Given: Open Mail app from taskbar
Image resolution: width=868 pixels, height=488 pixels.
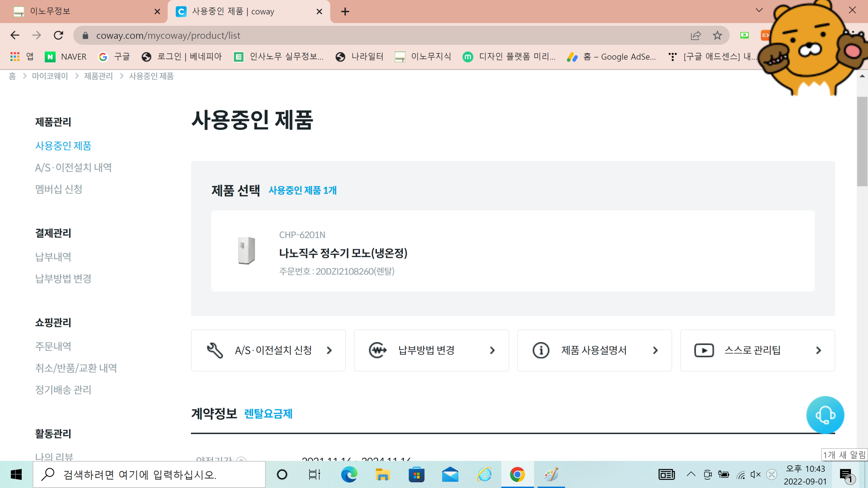Looking at the screenshot, I should [450, 475].
